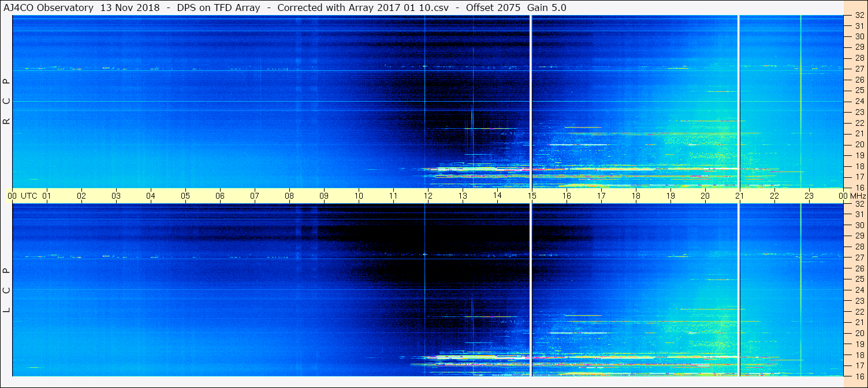868x388 pixels.
Task: Click the 31 MHz label on the LCP scale
Action: 859,214
